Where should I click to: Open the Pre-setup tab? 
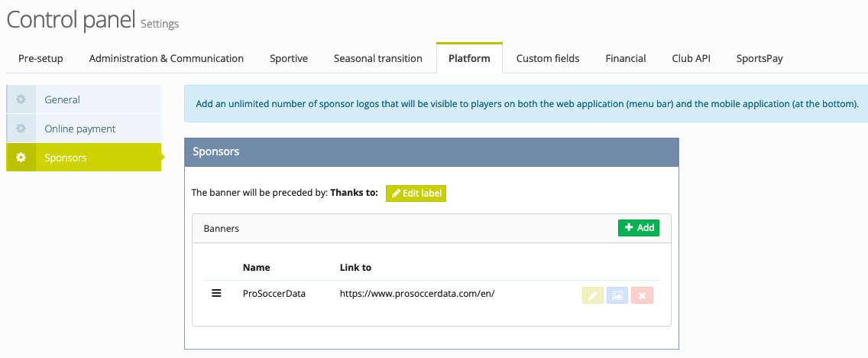point(41,58)
